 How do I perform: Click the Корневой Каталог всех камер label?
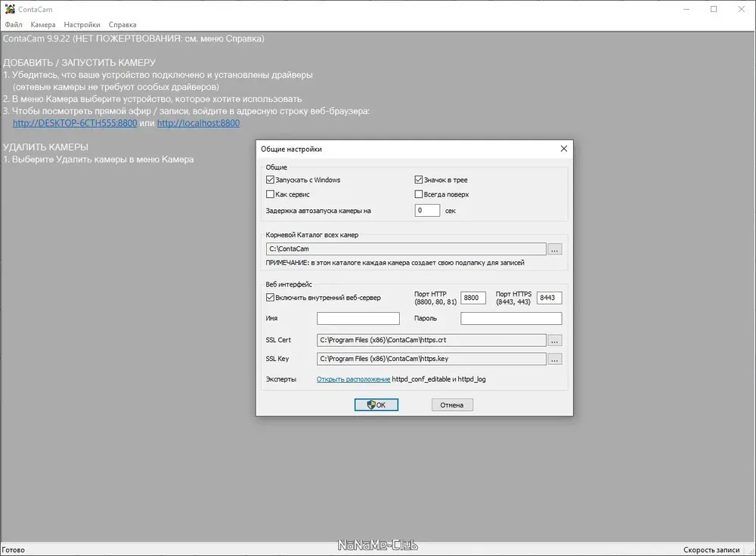tap(312, 235)
